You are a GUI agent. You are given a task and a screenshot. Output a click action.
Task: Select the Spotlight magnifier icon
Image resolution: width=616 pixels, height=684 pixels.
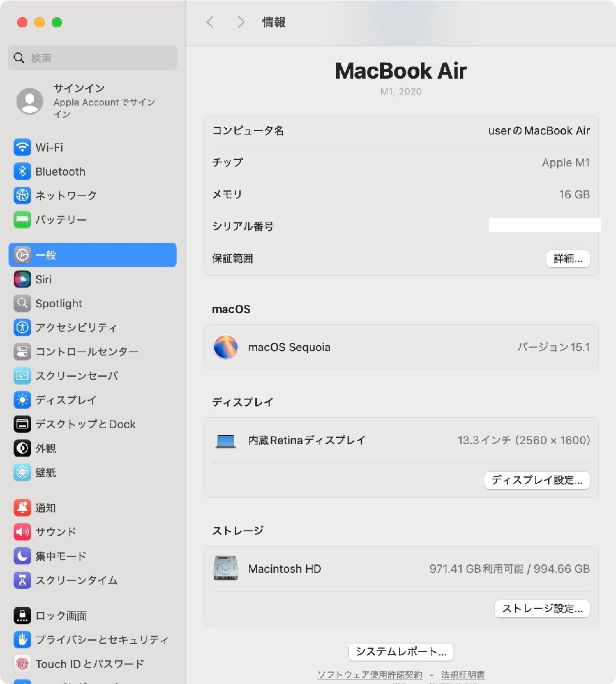(22, 303)
